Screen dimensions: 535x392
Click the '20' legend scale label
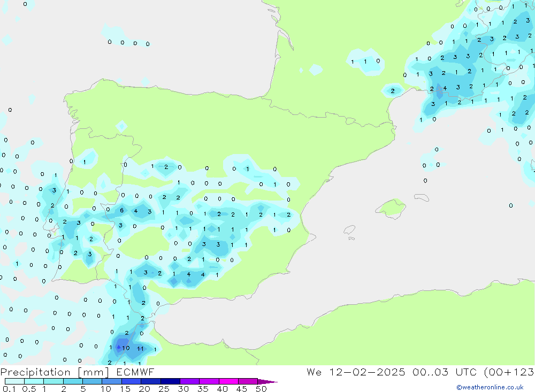point(144,389)
